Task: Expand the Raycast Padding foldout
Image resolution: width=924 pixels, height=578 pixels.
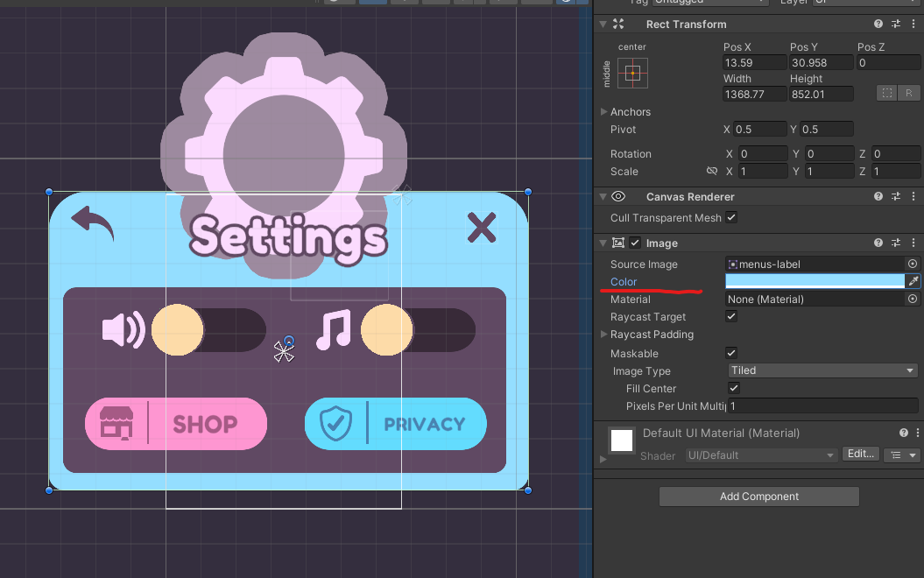Action: (604, 335)
